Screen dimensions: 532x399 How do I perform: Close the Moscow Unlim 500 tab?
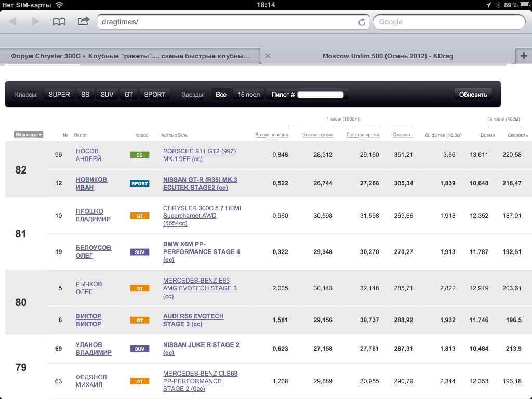(x=268, y=56)
